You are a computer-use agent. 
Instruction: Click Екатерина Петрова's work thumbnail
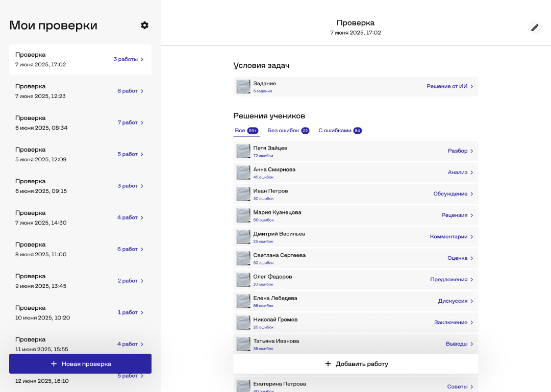243,385
